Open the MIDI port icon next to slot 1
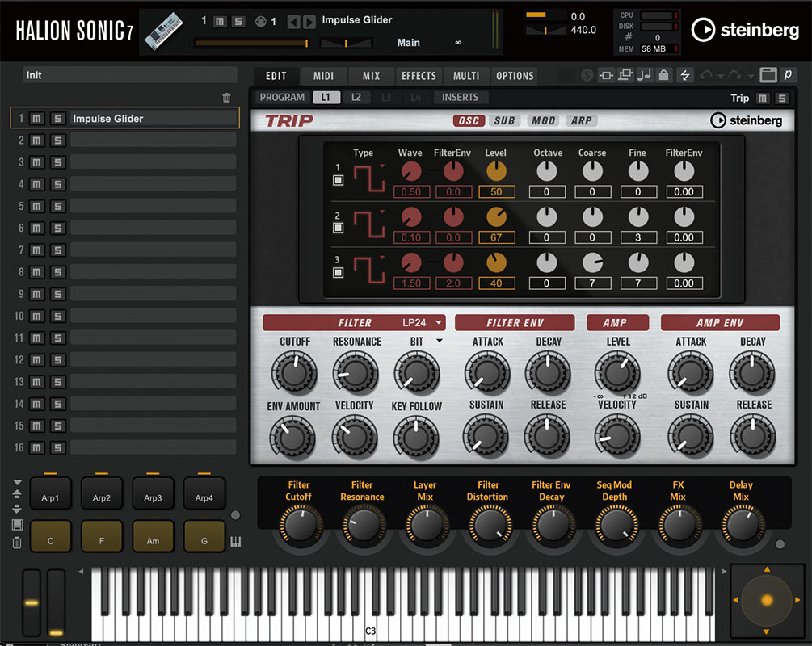812x646 pixels. [260, 21]
